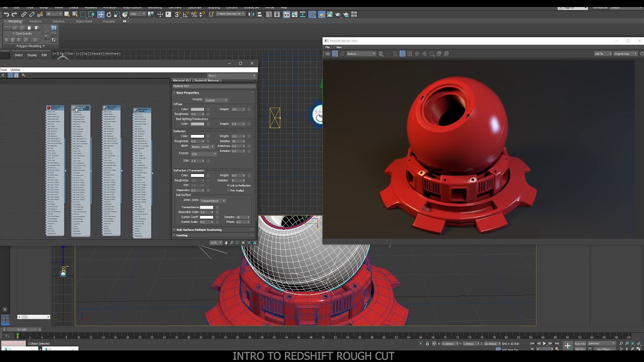Enable Link to Reflection checkbox
This screenshot has width=644, height=362.
(x=228, y=186)
